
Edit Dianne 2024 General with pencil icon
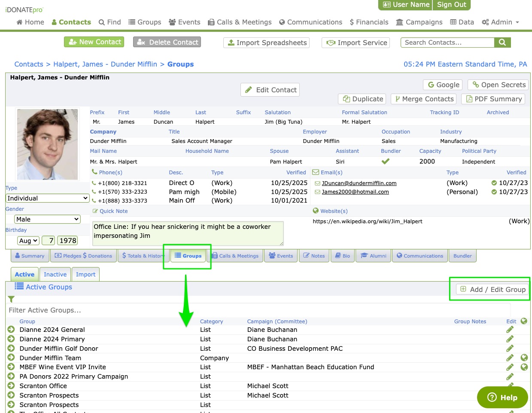[x=510, y=330]
